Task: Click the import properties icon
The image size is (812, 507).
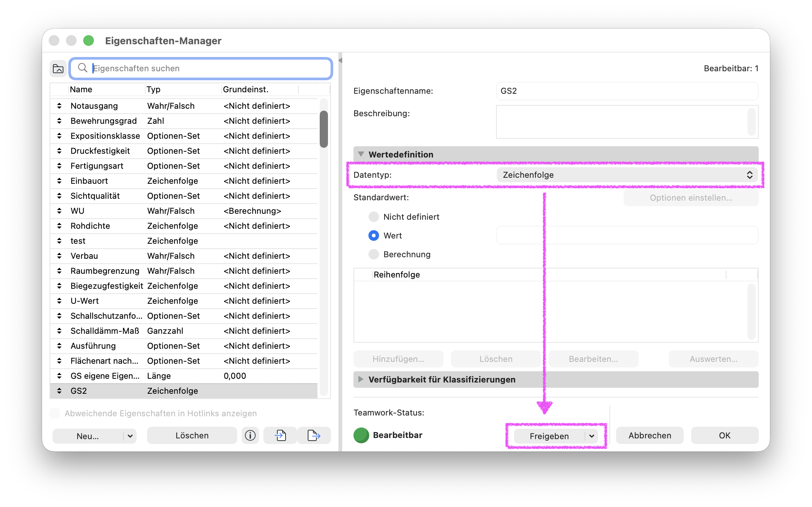Action: coord(280,435)
